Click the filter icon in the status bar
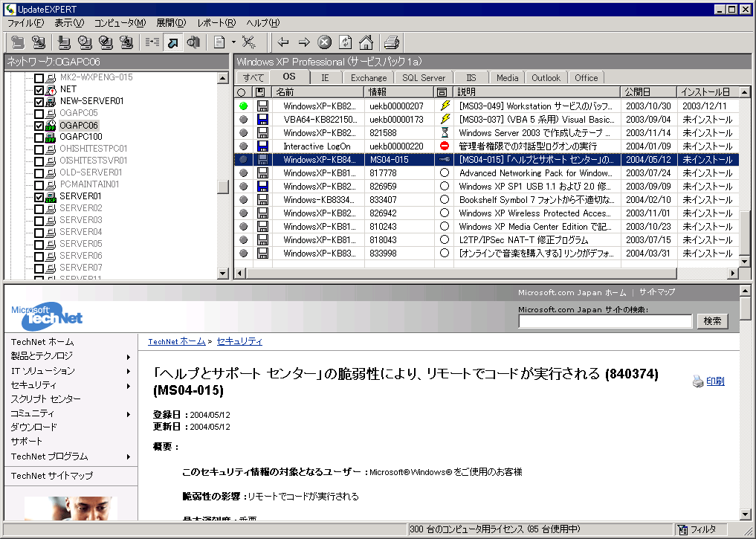Viewport: 756px width, 539px height. pyautogui.click(x=682, y=530)
